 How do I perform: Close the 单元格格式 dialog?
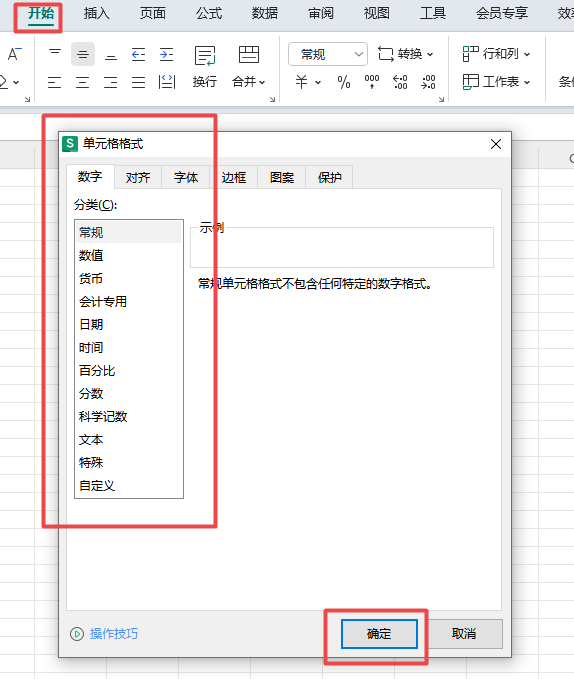click(496, 144)
